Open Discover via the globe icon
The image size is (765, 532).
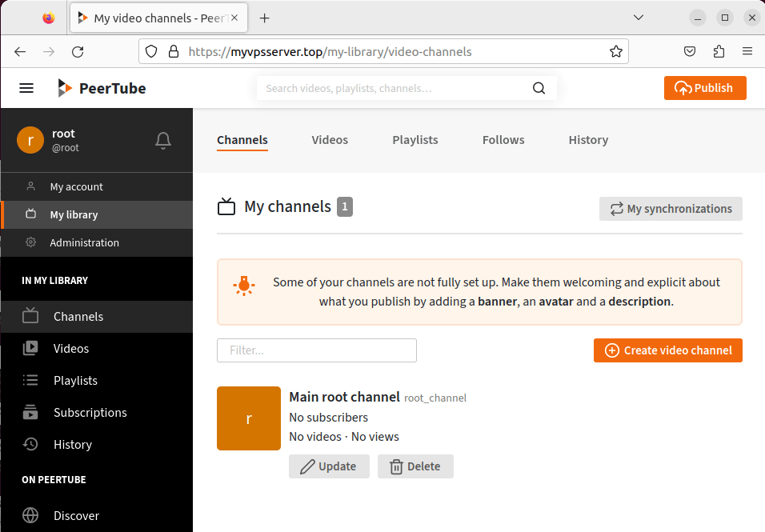[30, 515]
